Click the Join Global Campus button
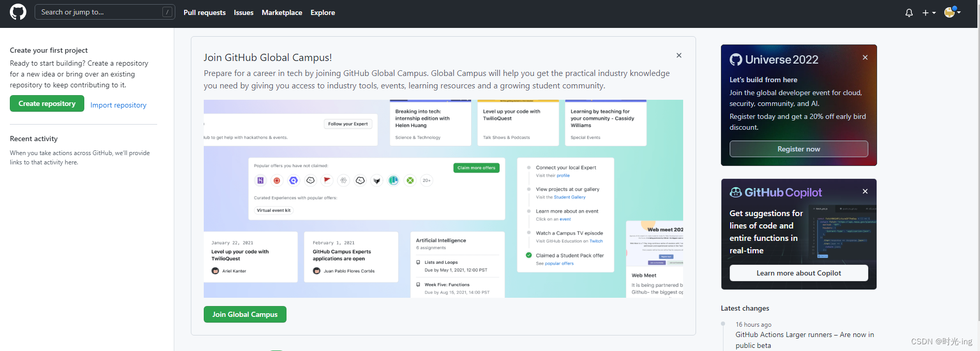The image size is (980, 351). 245,314
